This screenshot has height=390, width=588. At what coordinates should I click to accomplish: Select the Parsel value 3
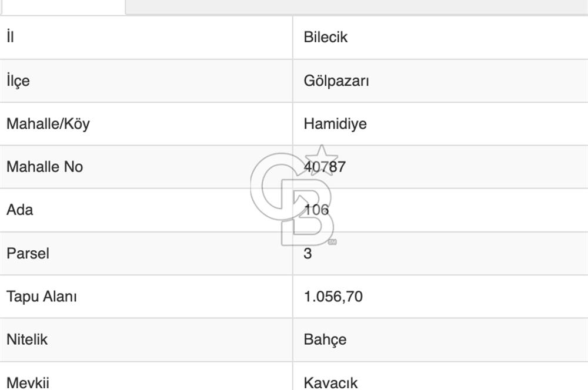tap(306, 253)
